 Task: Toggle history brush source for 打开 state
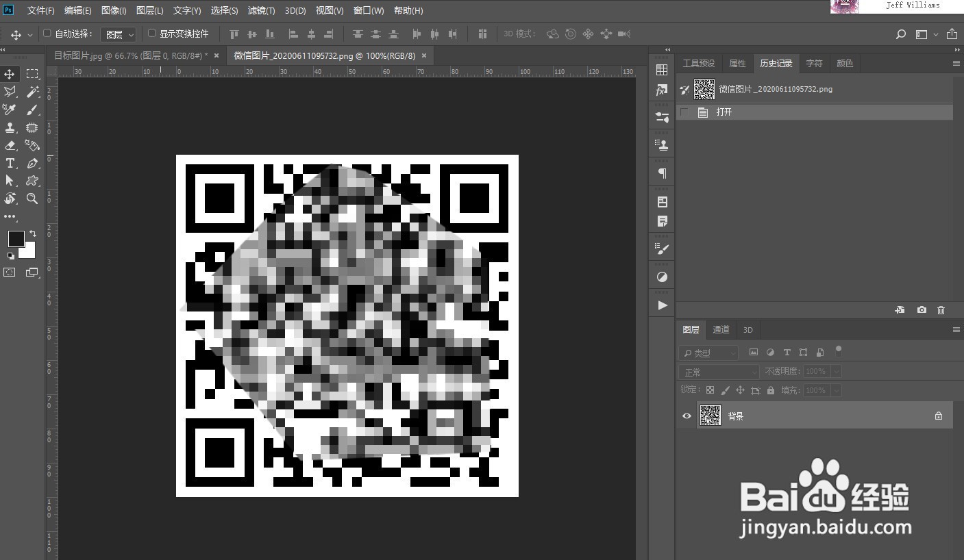point(684,112)
